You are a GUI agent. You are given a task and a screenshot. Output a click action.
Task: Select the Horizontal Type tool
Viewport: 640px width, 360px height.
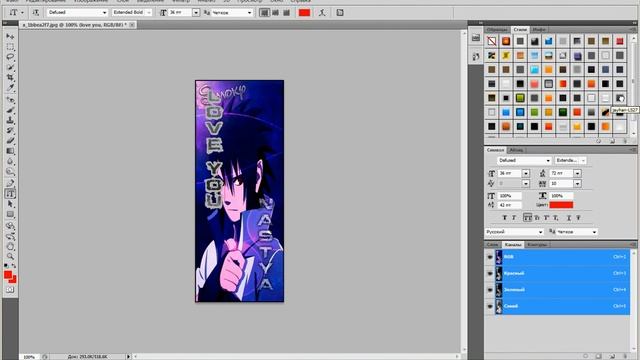pos(10,194)
